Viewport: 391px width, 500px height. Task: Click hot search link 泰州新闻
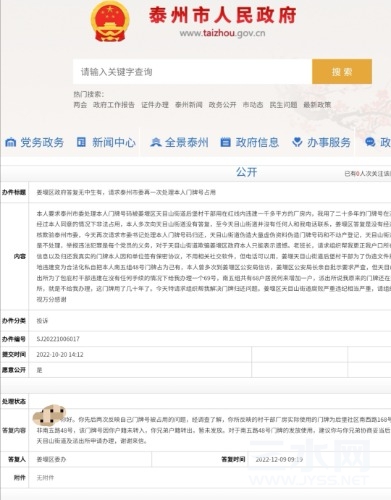pyautogui.click(x=189, y=105)
